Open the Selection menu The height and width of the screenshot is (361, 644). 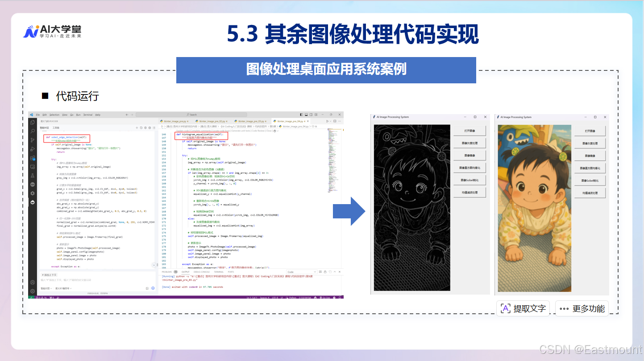tap(54, 115)
